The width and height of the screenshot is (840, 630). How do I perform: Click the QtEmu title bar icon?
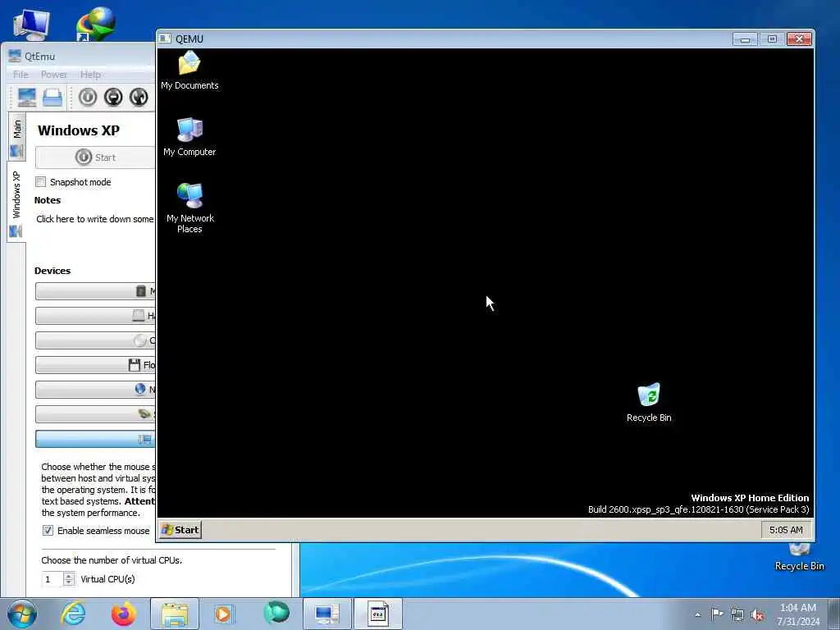click(15, 56)
